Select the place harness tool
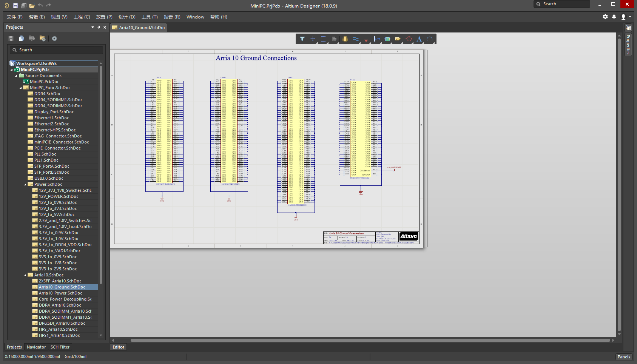Image resolution: width=637 pixels, height=364 pixels. click(x=377, y=39)
